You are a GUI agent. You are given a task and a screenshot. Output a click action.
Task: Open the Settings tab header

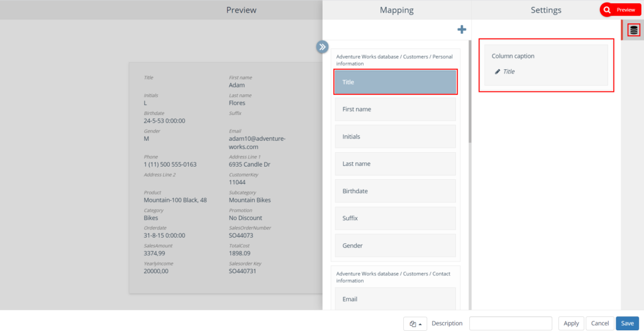546,10
